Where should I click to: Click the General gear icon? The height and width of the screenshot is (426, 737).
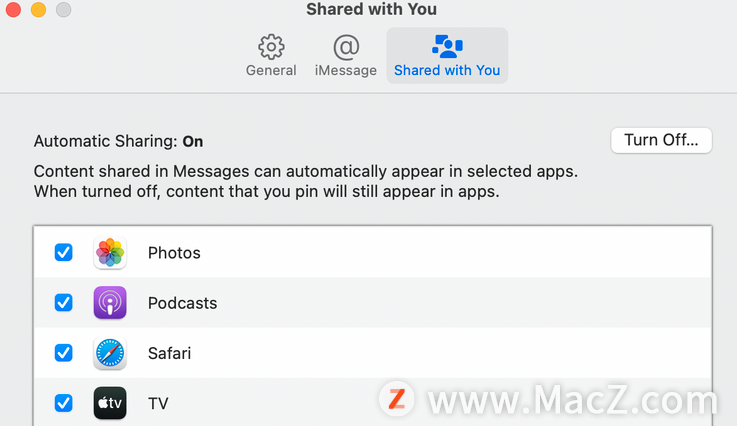271,47
